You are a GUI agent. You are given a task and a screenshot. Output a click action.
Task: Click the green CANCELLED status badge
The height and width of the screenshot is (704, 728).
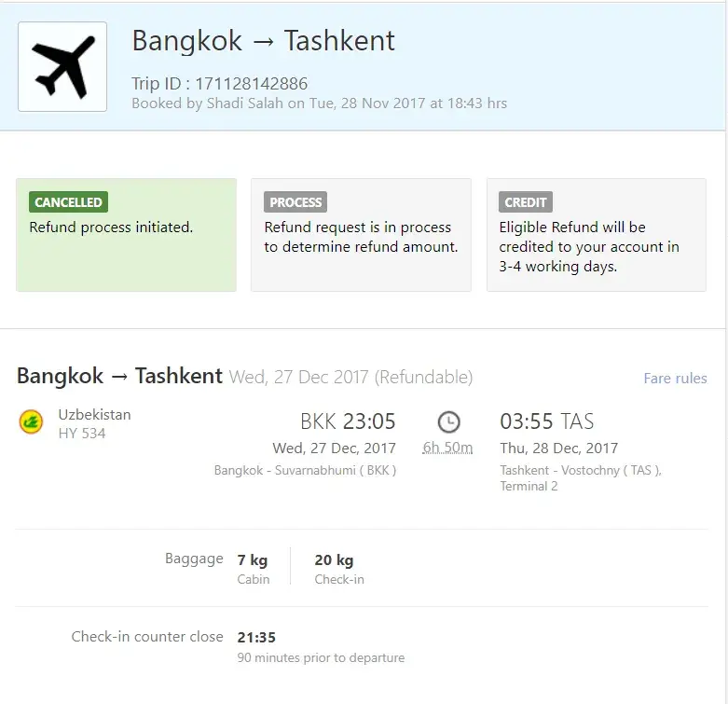coord(68,202)
